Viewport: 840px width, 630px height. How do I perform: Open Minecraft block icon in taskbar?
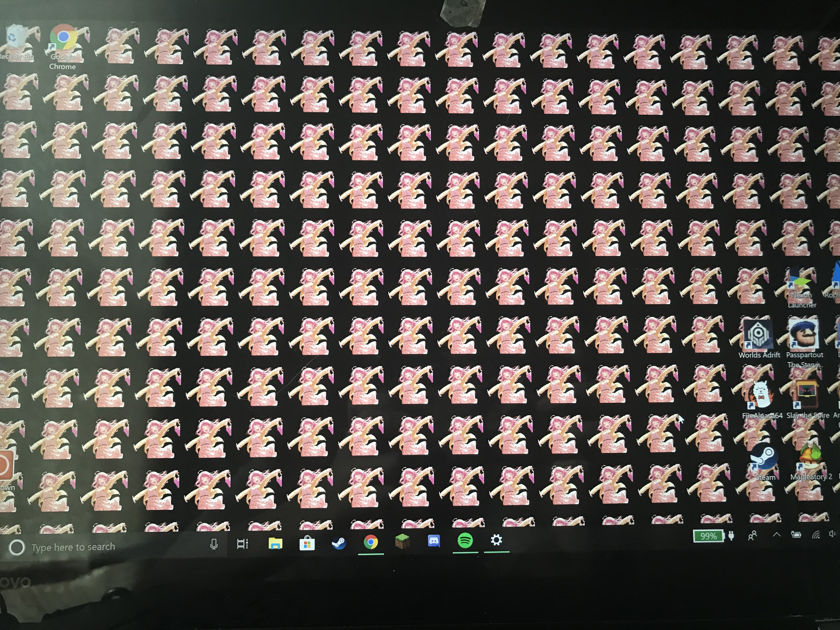(402, 541)
